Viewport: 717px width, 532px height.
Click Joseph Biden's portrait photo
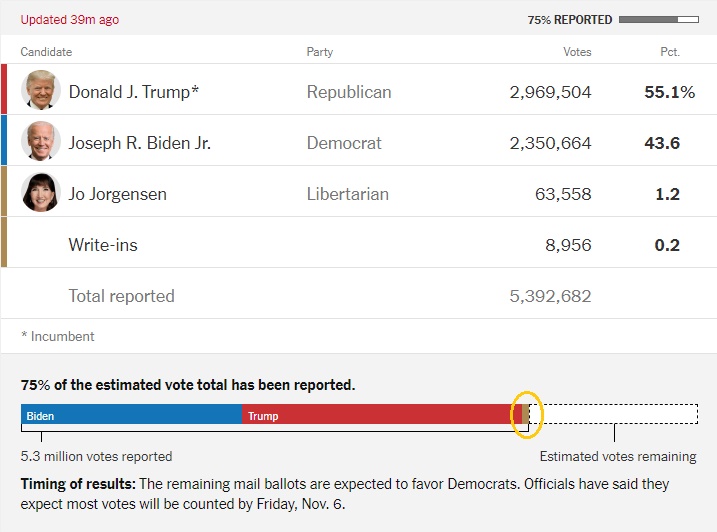point(41,142)
